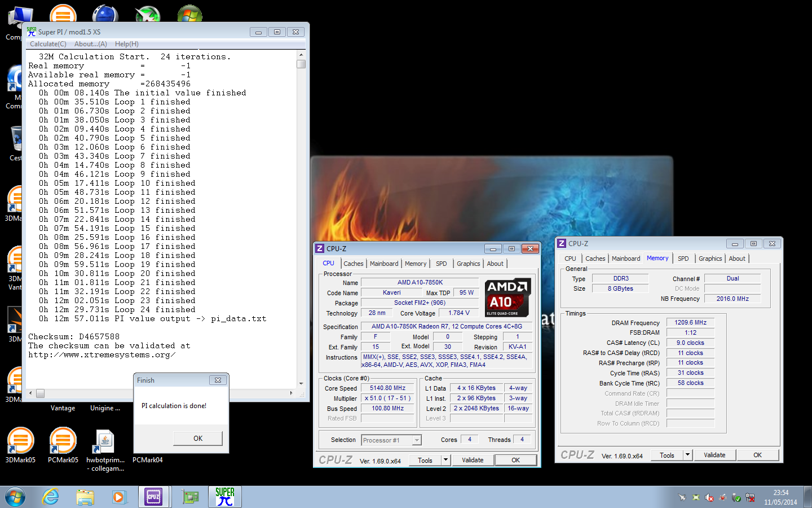Switch to Caches tab in Memory window

(595, 259)
